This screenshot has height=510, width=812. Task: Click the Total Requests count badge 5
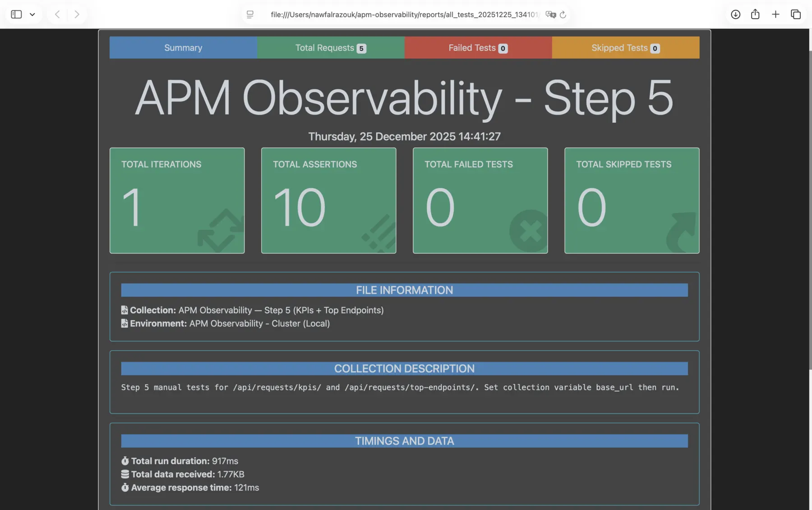[361, 48]
